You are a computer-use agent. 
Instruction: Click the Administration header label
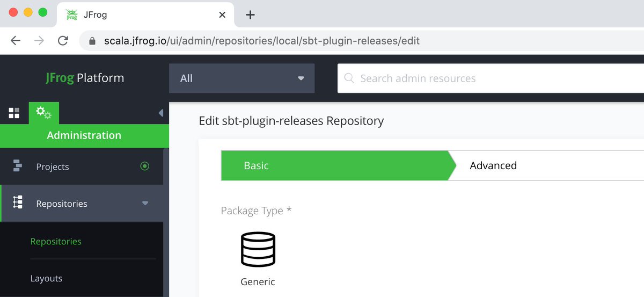pos(84,135)
